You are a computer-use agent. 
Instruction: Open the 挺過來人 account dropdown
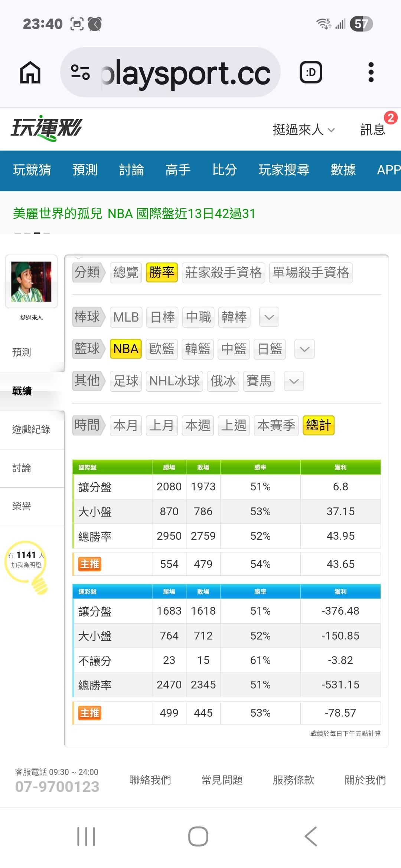point(304,130)
